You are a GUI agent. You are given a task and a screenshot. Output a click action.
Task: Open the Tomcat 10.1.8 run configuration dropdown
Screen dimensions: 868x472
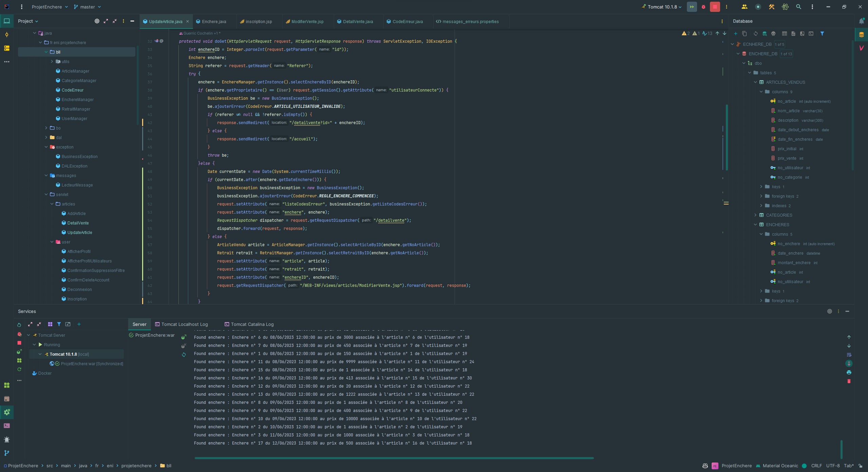click(x=662, y=7)
